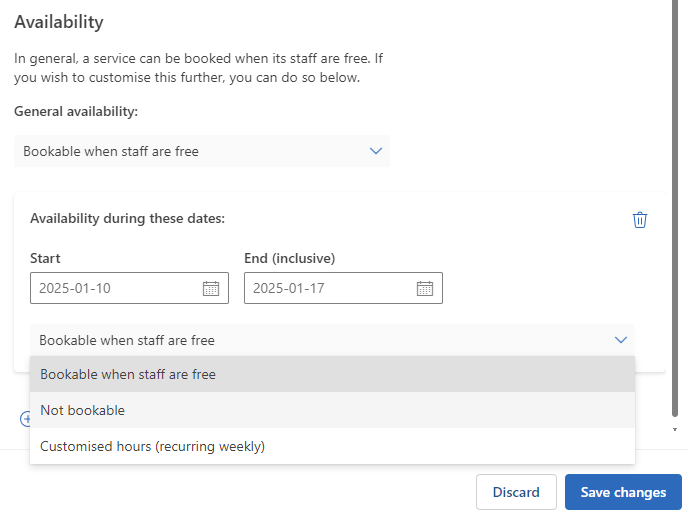Screen dimensions: 688x515
Task: Select the 'Bookable when staff are free' option
Action: (x=128, y=375)
